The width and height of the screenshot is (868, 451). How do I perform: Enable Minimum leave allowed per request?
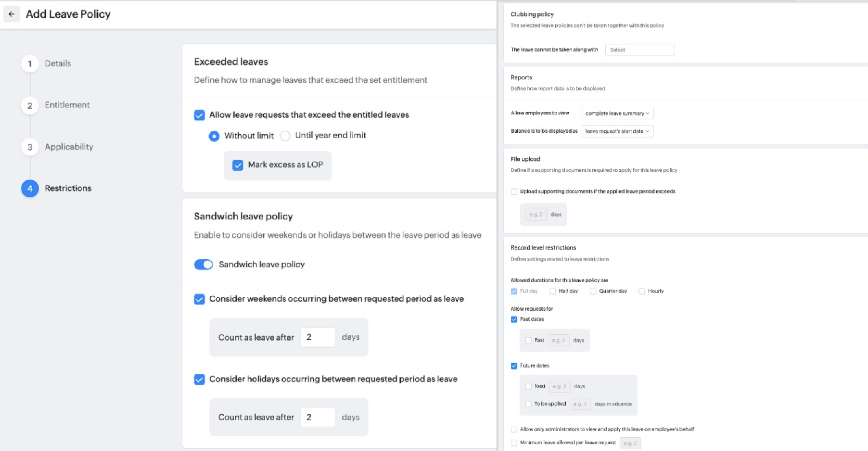[514, 443]
